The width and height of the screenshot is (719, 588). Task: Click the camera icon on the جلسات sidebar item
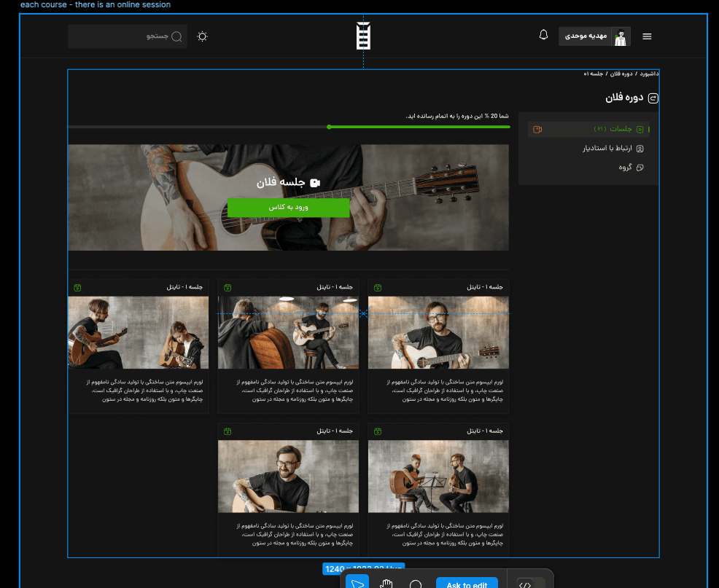[536, 128]
